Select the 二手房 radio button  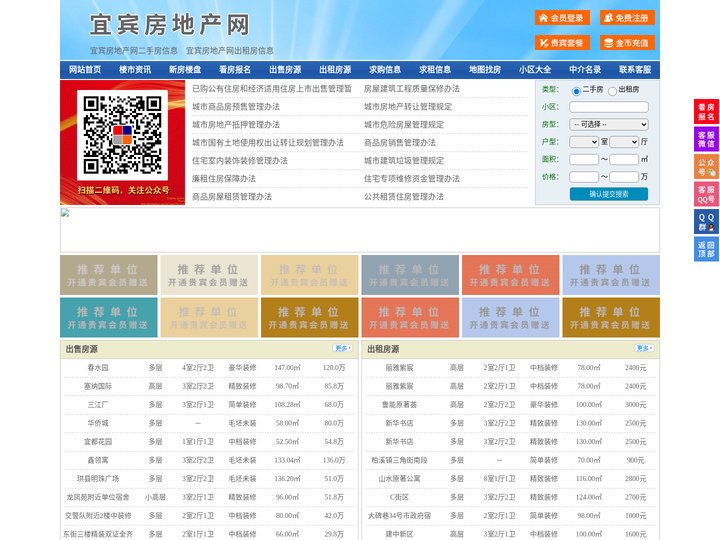(576, 91)
